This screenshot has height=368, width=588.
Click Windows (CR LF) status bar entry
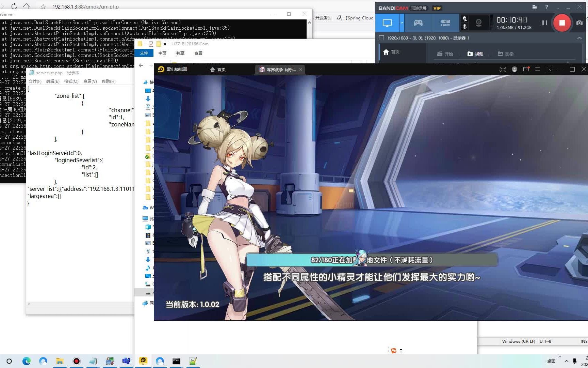click(519, 341)
